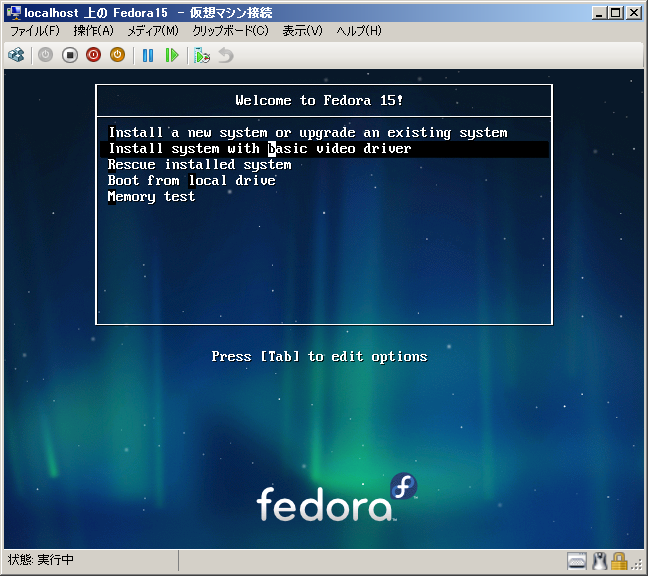Image resolution: width=648 pixels, height=576 pixels.
Task: Take a snapshot of the virtual machine
Action: pyautogui.click(x=202, y=55)
